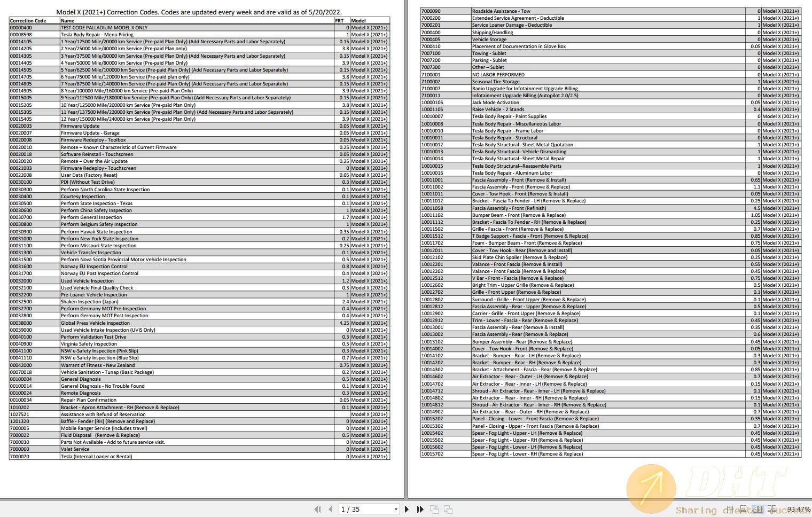
Task: Click 'Grille - Front Upper (Remove & Replace)' entry
Action: coord(517,292)
